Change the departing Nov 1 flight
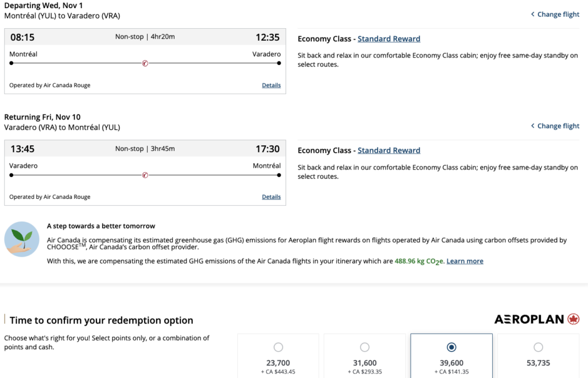The height and width of the screenshot is (378, 588). click(x=558, y=14)
